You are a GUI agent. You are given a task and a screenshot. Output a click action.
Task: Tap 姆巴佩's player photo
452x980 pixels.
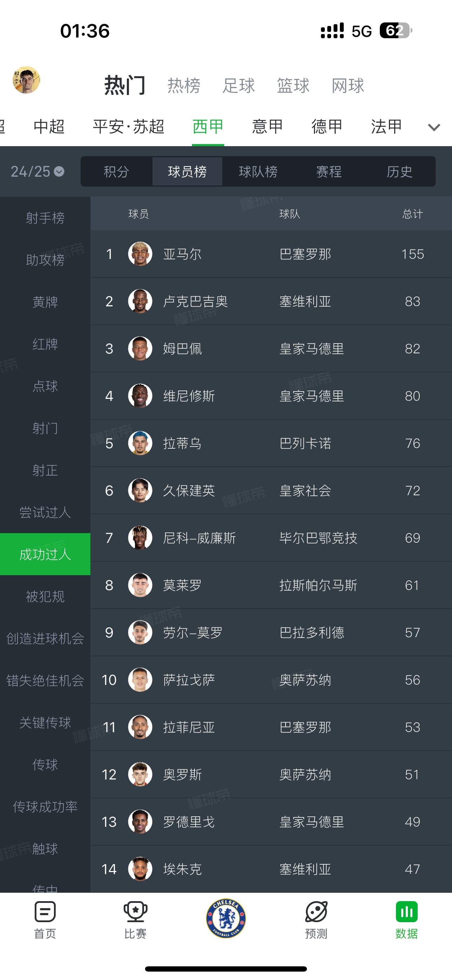(x=140, y=348)
